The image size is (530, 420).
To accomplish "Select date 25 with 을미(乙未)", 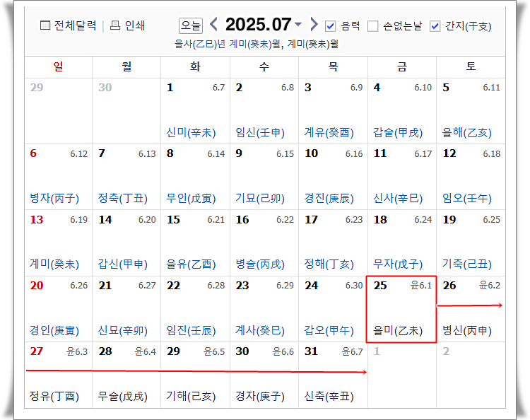I will (x=401, y=309).
